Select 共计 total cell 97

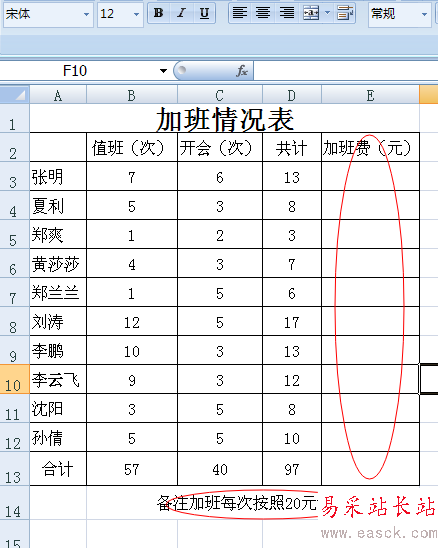[292, 469]
